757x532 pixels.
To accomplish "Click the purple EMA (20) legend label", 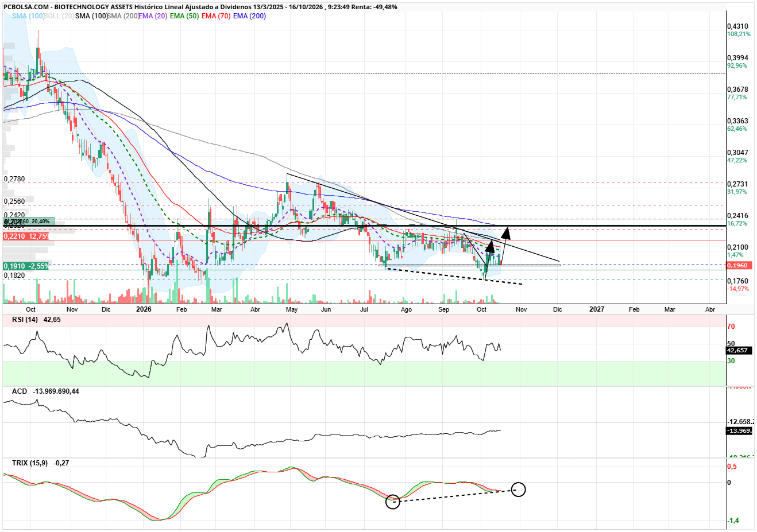I will coord(153,16).
